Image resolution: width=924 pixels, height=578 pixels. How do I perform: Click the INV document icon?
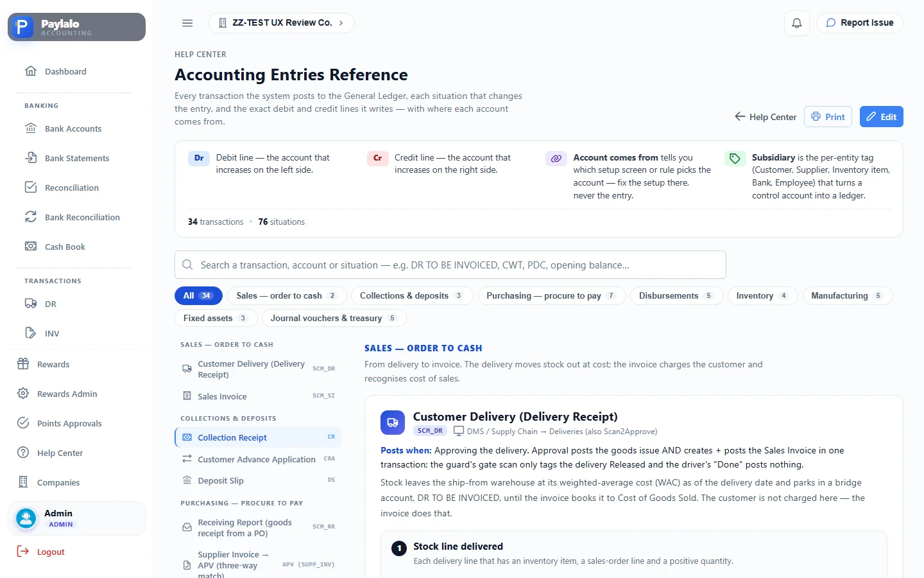point(31,333)
